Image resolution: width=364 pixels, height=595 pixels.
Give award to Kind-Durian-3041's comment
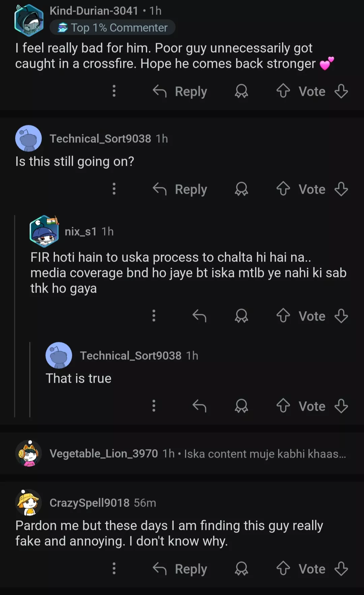(x=241, y=91)
